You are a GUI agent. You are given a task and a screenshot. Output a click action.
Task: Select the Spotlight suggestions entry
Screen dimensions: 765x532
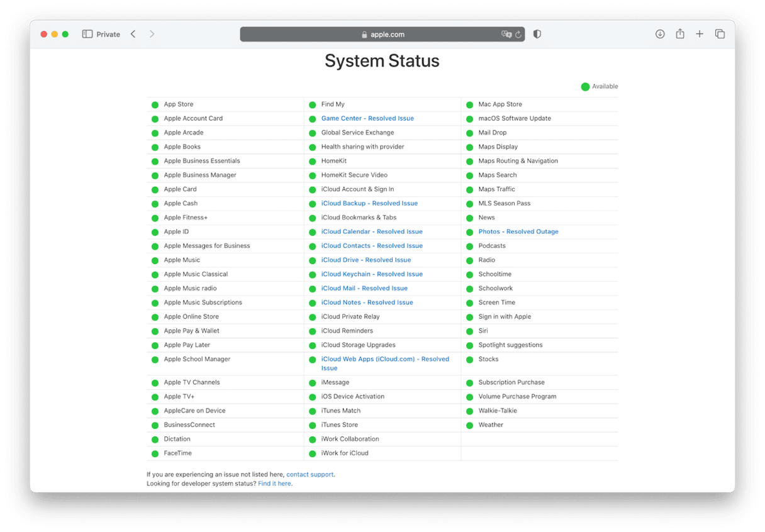[x=510, y=345]
